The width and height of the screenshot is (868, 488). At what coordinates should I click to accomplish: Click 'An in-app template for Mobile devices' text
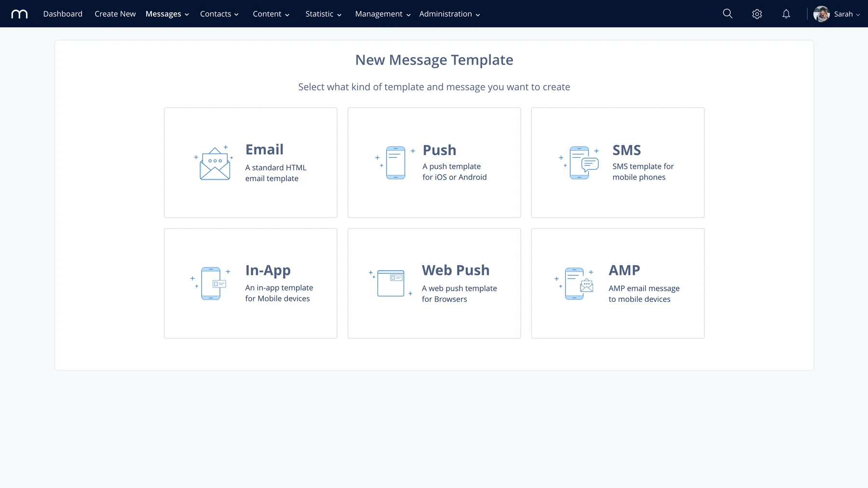[279, 293]
